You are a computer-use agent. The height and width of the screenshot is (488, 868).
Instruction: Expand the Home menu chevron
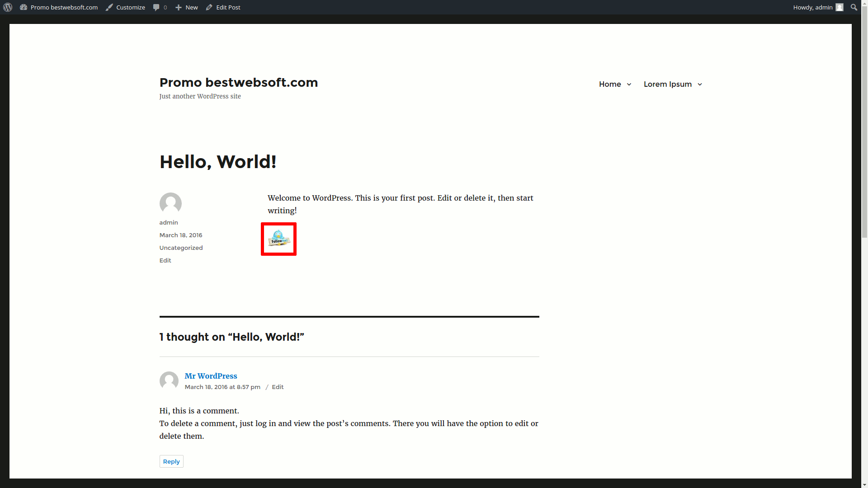coord(629,84)
